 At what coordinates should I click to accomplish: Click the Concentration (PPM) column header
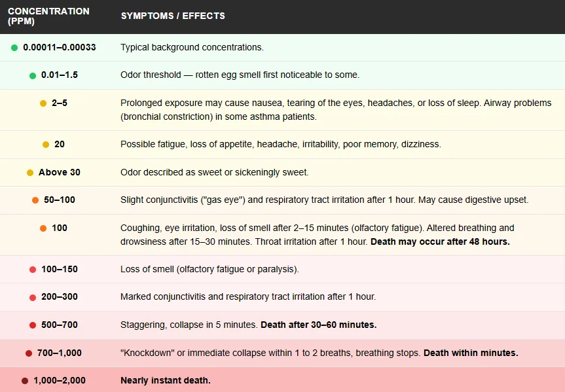(x=48, y=16)
